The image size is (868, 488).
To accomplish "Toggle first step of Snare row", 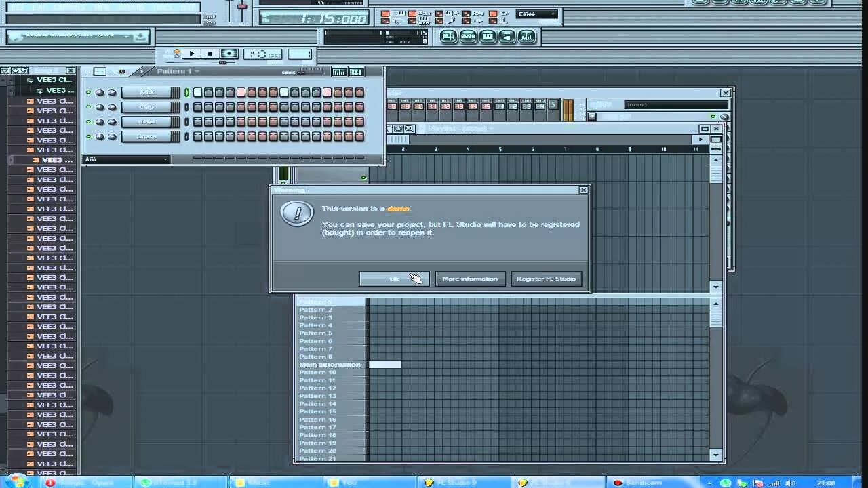I will pos(197,137).
